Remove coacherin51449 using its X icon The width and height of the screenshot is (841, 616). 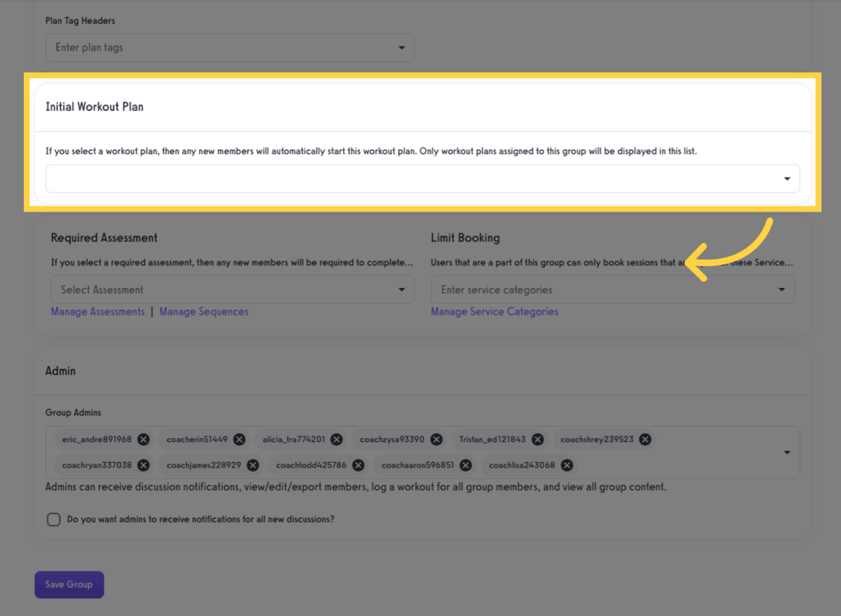(x=238, y=439)
